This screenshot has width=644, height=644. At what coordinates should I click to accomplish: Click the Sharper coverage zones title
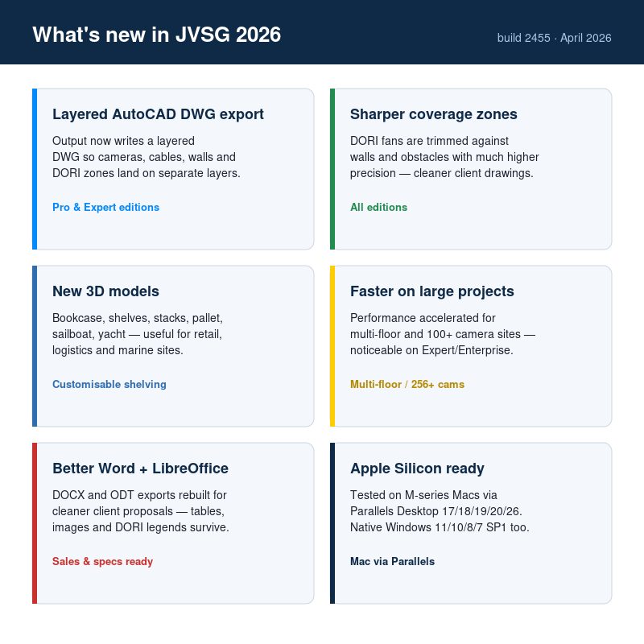tap(433, 114)
